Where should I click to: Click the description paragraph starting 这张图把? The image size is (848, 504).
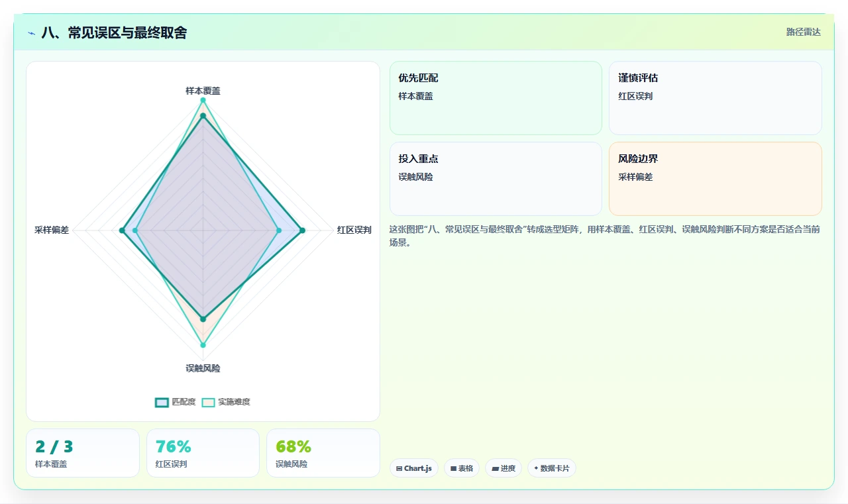pos(605,236)
